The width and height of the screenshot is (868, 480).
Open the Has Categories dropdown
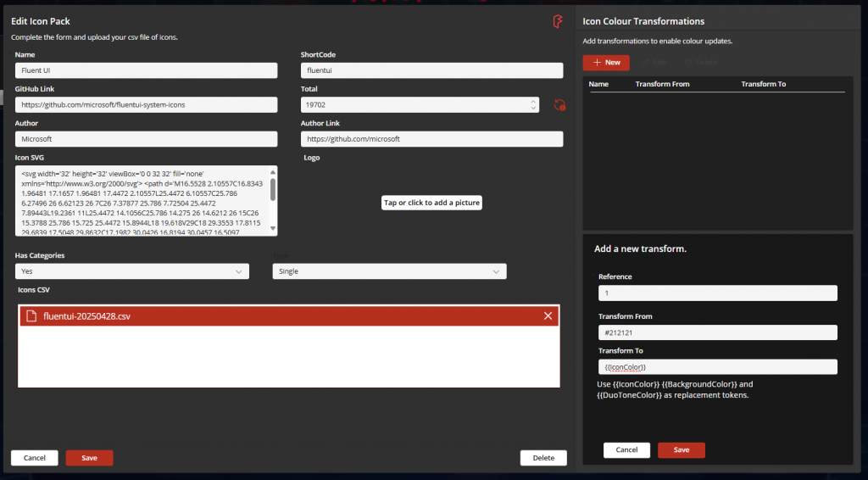(x=131, y=271)
